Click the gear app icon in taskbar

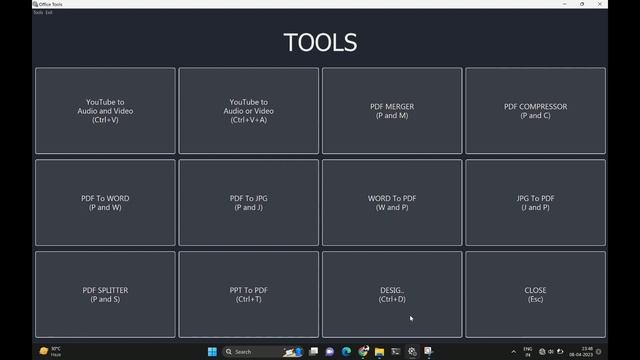point(412,351)
